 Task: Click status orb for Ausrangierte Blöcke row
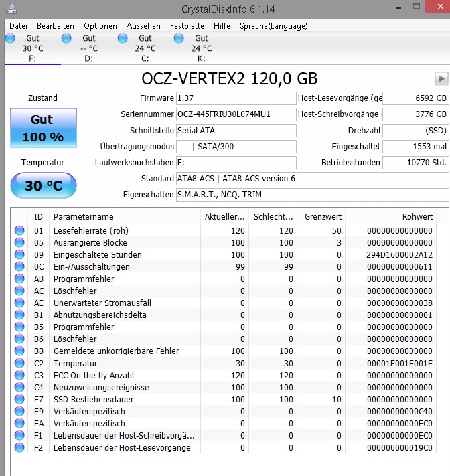pyautogui.click(x=19, y=242)
